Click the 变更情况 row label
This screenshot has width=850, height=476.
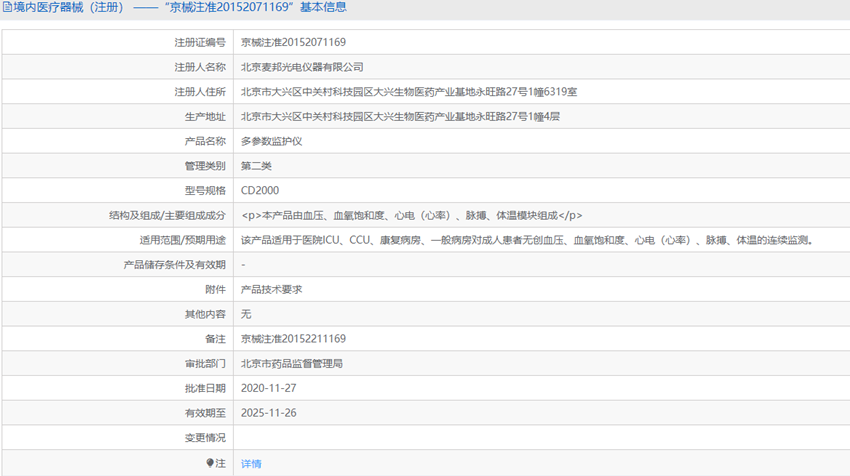pos(205,438)
